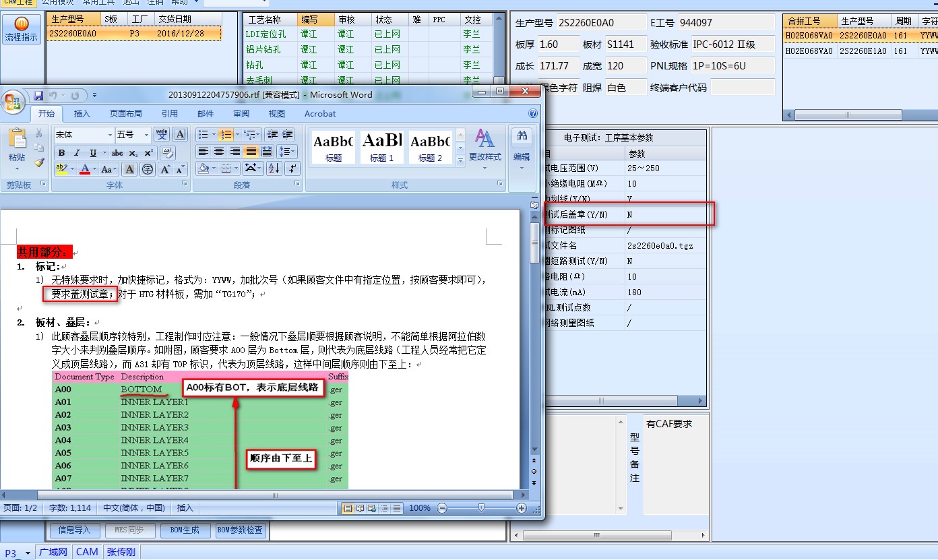The height and width of the screenshot is (560, 938).
Task: Apply red font color
Action: (x=85, y=169)
